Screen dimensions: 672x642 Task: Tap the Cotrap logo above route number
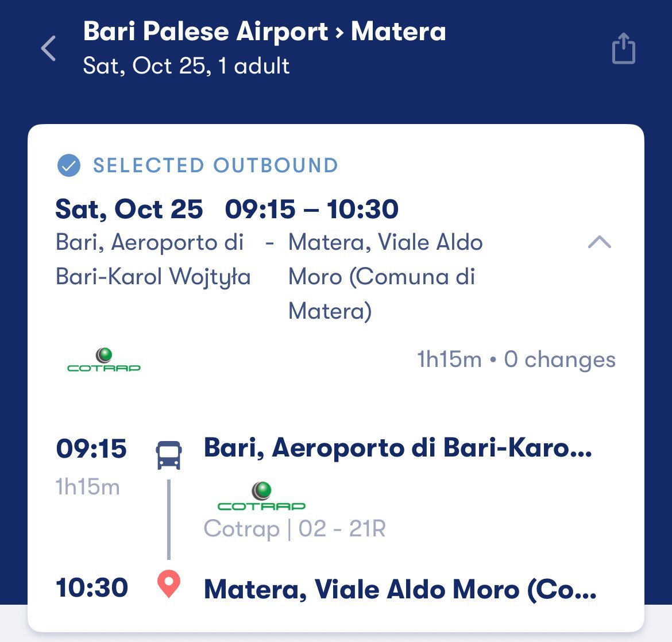[x=261, y=497]
